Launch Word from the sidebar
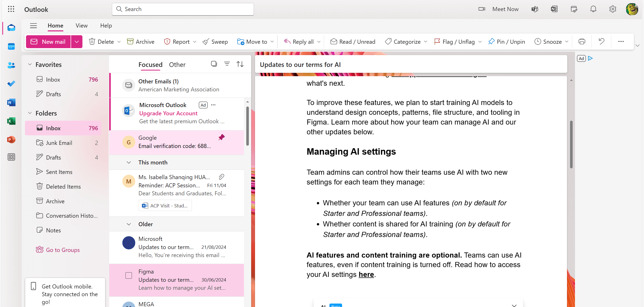644x307 pixels. 11,102
